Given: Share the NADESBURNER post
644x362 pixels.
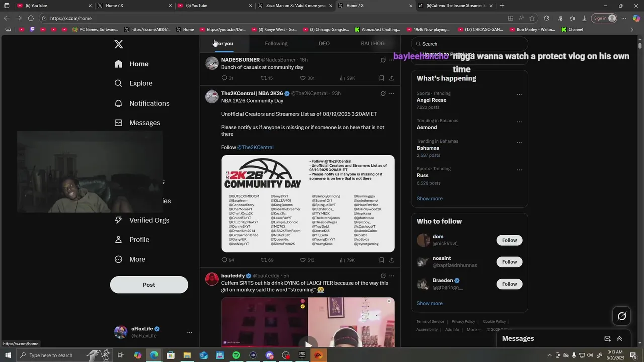Looking at the screenshot, I should point(392,78).
